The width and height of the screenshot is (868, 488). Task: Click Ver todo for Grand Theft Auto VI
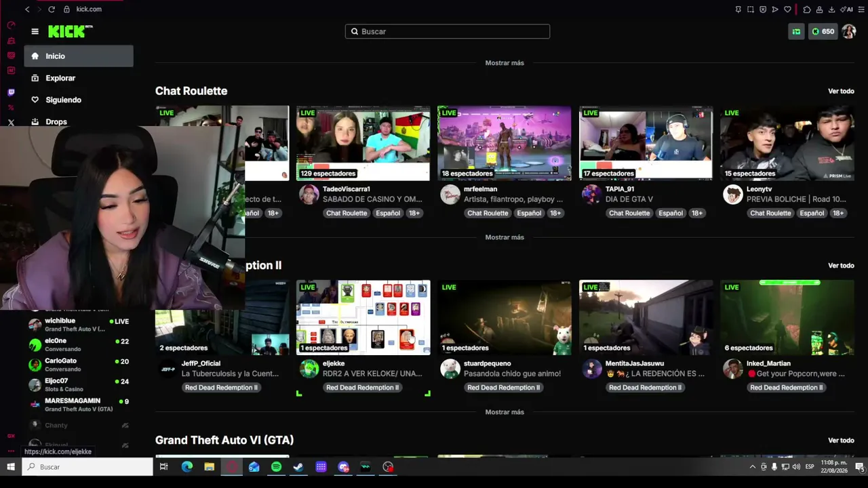point(841,441)
